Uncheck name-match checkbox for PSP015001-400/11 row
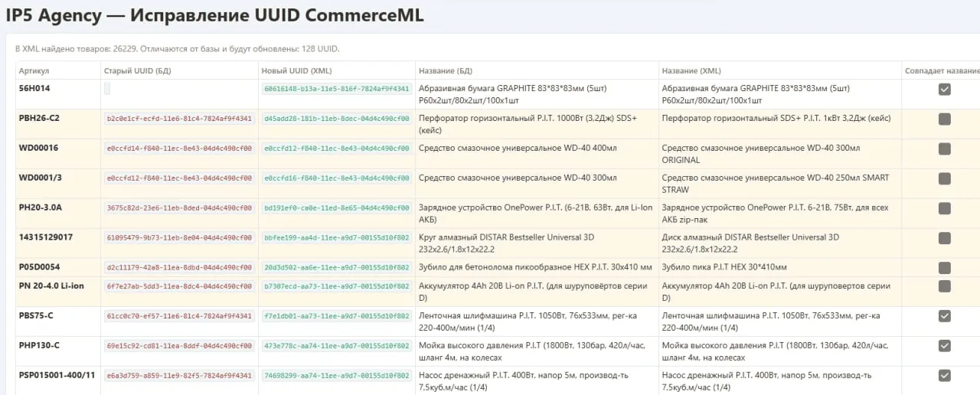This screenshot has height=395, width=980. [944, 375]
